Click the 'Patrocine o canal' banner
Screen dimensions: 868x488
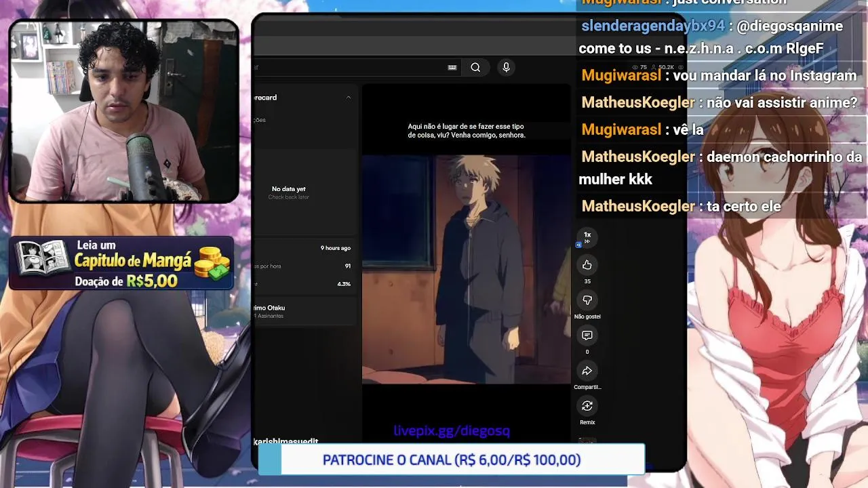click(452, 460)
